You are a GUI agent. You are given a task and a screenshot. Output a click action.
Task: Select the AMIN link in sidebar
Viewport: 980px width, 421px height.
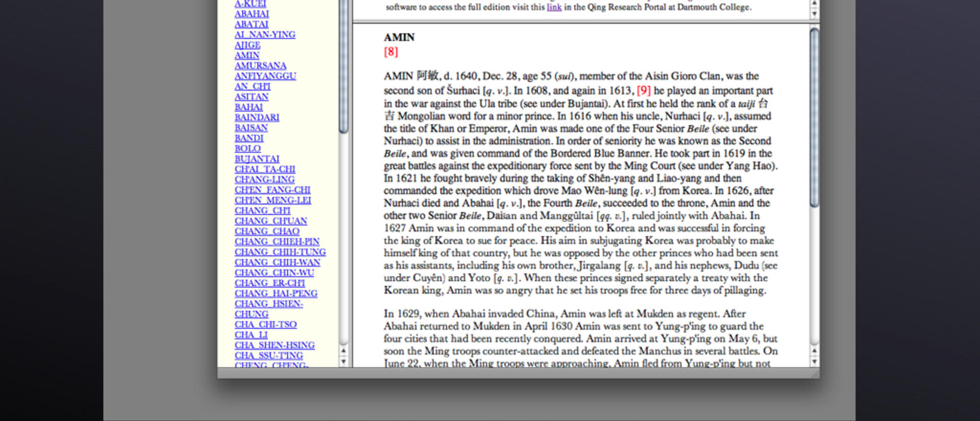(247, 55)
